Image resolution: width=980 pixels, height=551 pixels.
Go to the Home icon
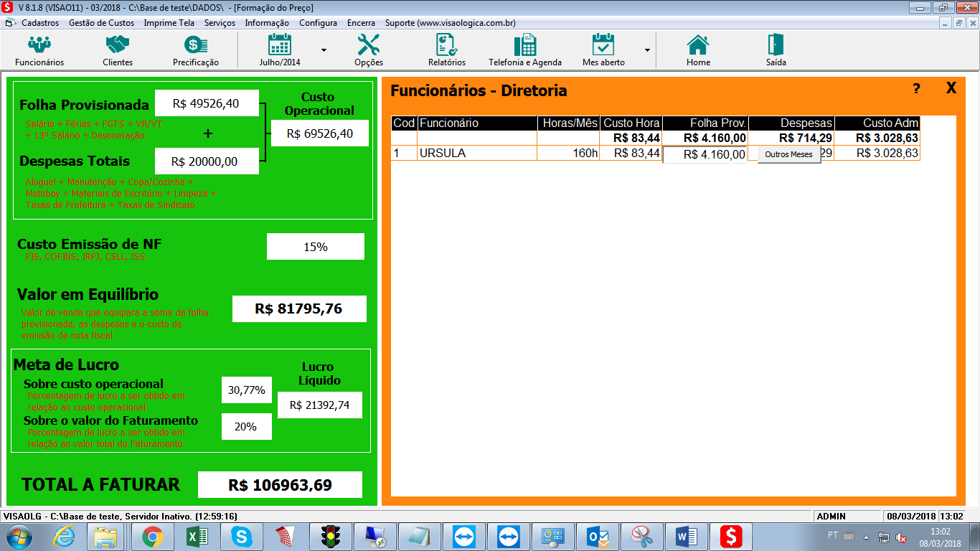pyautogui.click(x=698, y=44)
